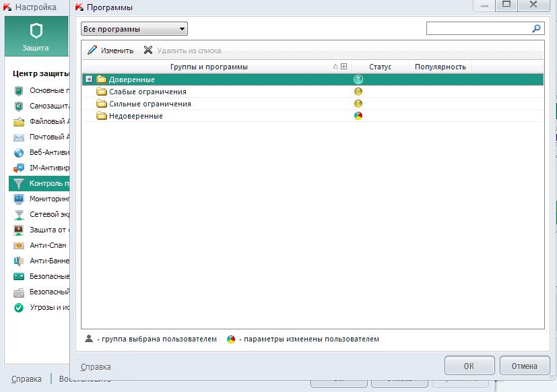
Task: Open the Анти-Баннер icon
Action: click(19, 261)
